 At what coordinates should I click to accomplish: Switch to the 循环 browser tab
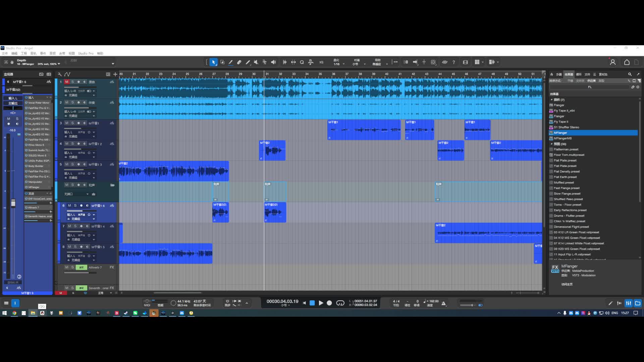click(x=579, y=74)
